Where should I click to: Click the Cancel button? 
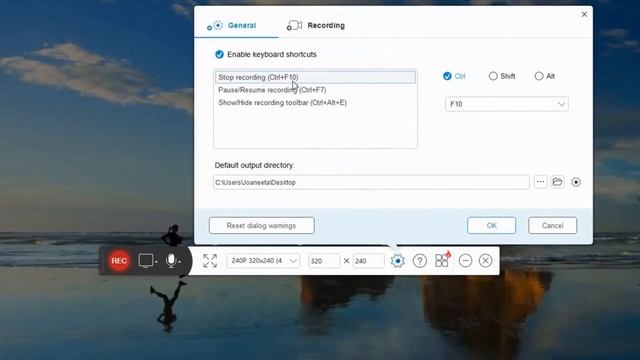coord(552,225)
